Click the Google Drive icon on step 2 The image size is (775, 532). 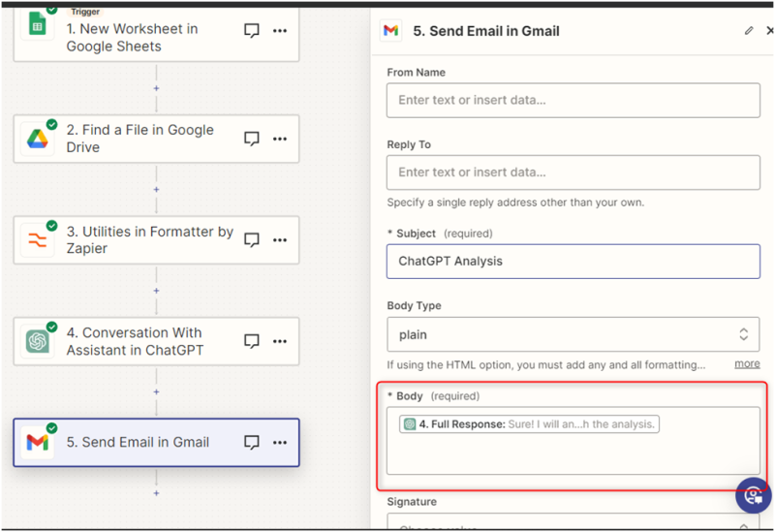click(x=38, y=140)
